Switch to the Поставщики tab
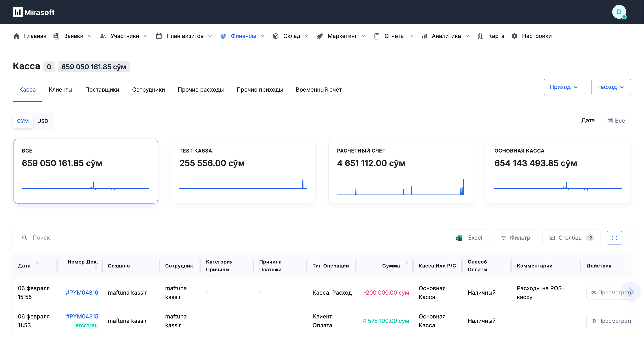 pos(102,90)
